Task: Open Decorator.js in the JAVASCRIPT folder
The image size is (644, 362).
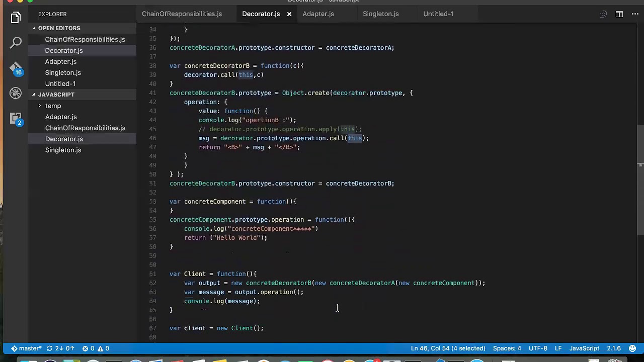Action: tap(64, 139)
